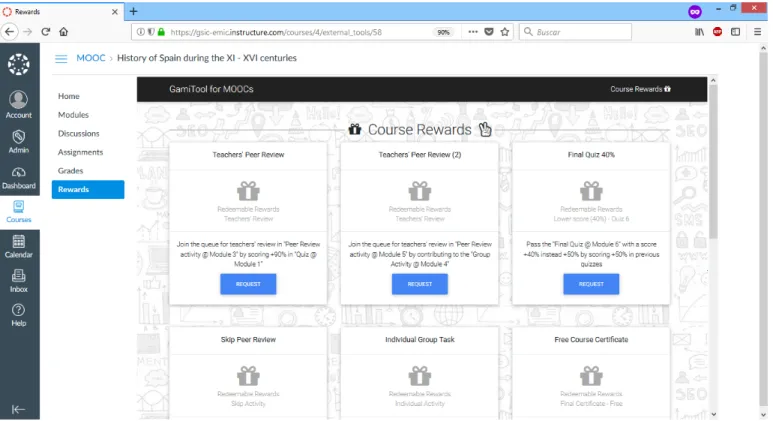The width and height of the screenshot is (773, 421).
Task: Click the 90% zoom level indicator
Action: coord(443,32)
